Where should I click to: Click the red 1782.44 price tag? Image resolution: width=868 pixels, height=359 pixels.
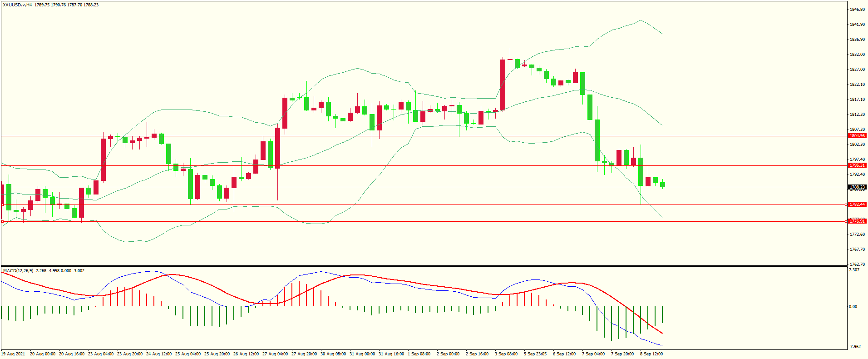pos(857,204)
